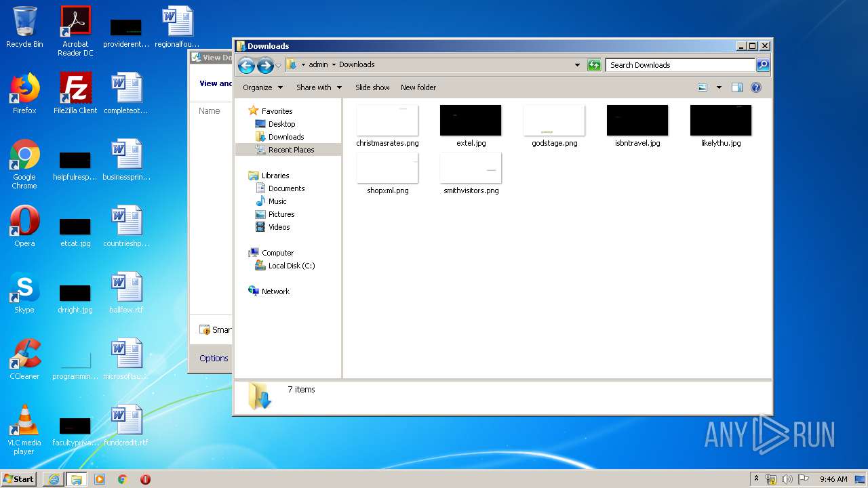Image resolution: width=868 pixels, height=488 pixels.
Task: Create a New folder
Action: coord(418,87)
